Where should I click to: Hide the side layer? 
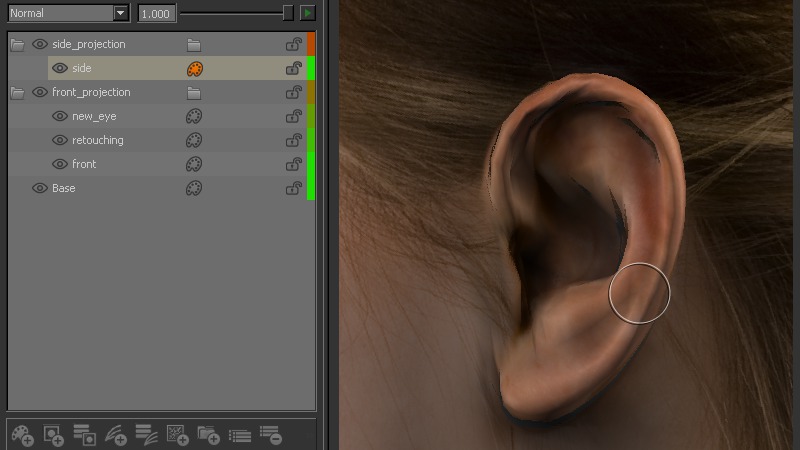tap(60, 68)
